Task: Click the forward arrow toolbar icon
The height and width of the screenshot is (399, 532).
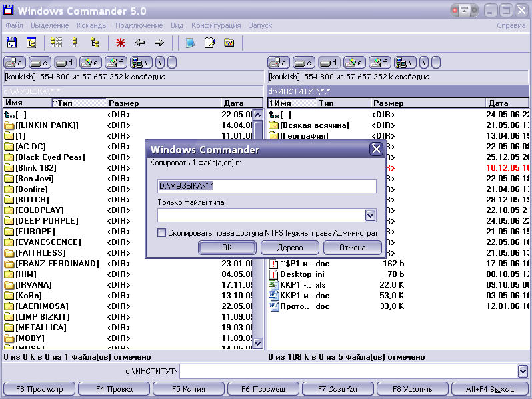Action: pyautogui.click(x=159, y=43)
